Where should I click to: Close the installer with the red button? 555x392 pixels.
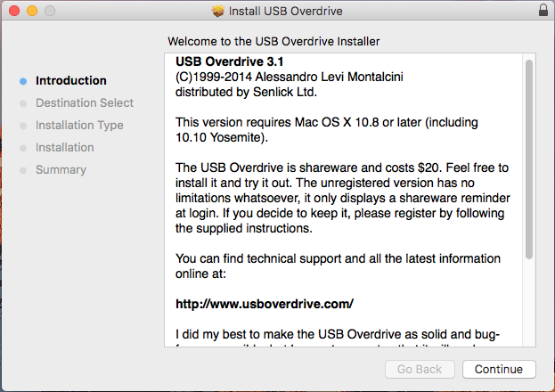[x=12, y=12]
